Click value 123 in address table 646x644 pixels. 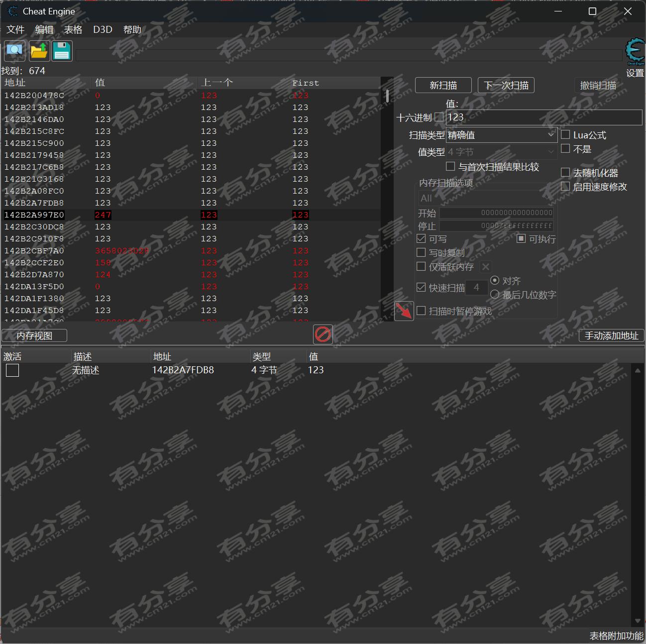point(316,370)
